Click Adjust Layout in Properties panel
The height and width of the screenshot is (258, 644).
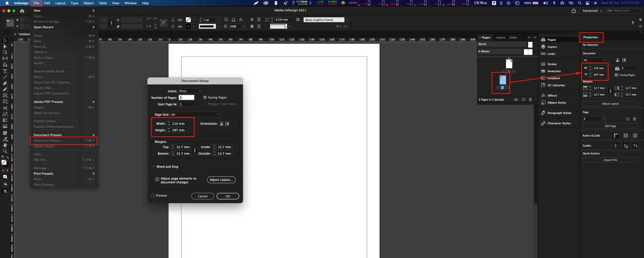pos(610,104)
